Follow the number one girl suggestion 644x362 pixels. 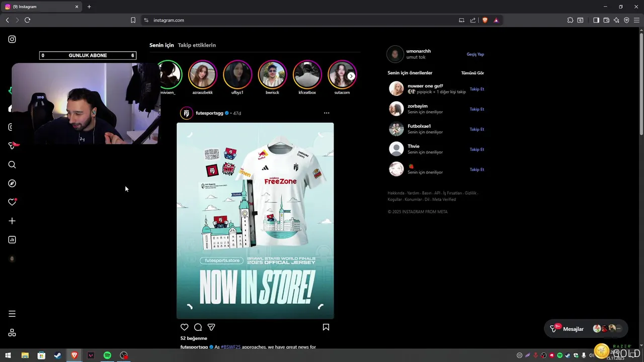coord(477,89)
